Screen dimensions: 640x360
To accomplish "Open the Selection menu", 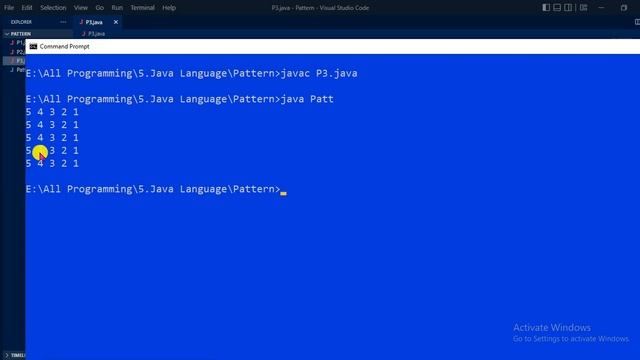I will pyautogui.click(x=53, y=8).
